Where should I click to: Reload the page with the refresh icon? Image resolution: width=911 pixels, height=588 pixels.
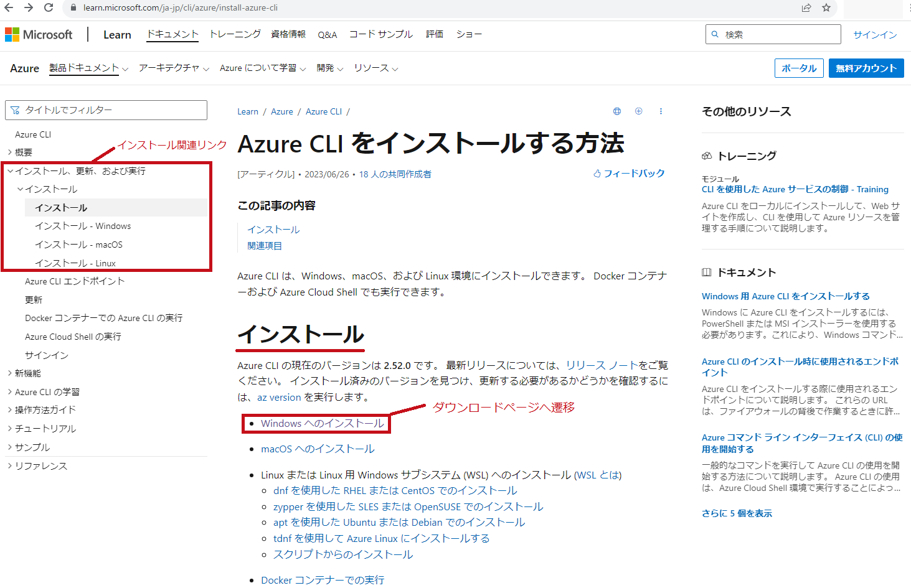click(x=49, y=7)
